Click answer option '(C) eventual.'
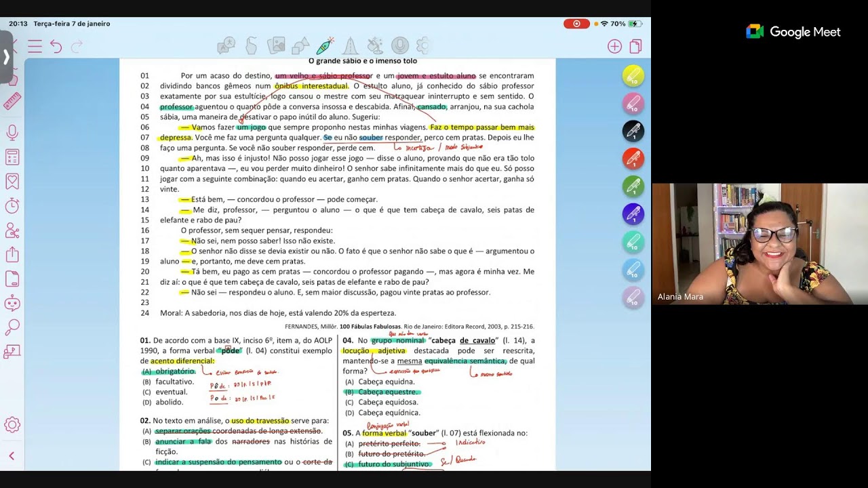 pyautogui.click(x=165, y=392)
